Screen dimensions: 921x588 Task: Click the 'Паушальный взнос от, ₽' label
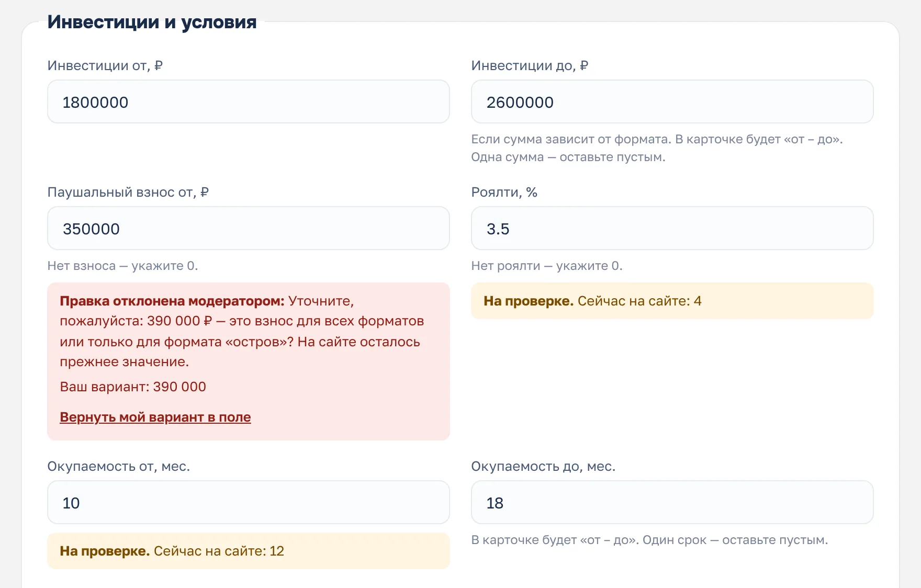pos(128,192)
